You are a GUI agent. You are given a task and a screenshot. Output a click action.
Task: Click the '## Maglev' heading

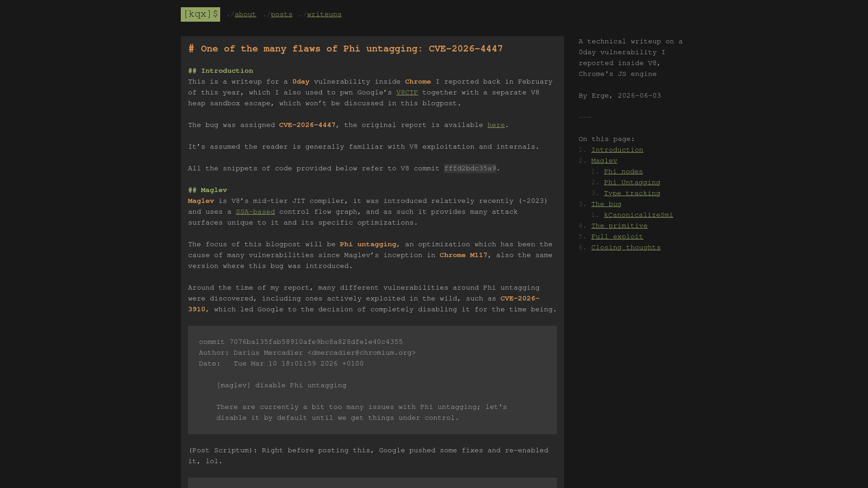click(x=208, y=190)
